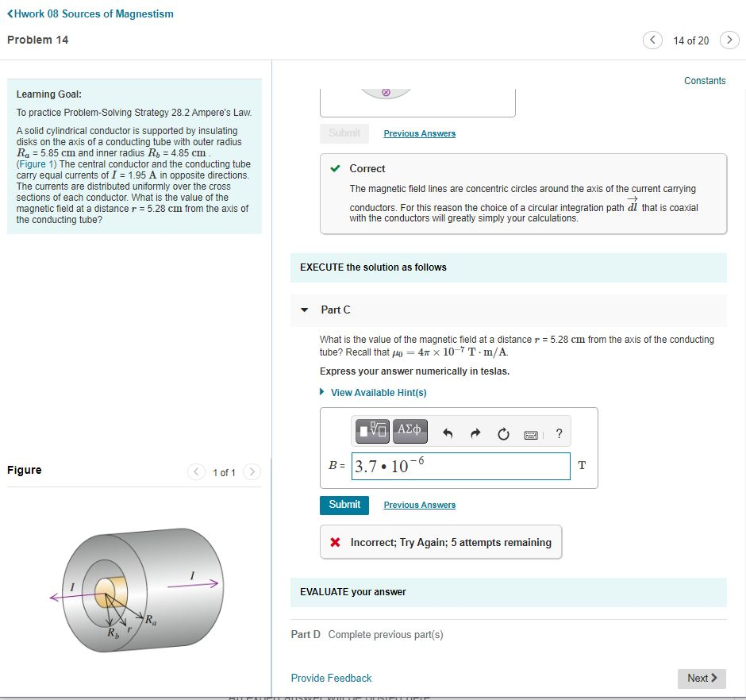Open equation editor help with question mark
Screen dimensions: 746x700
558,431
